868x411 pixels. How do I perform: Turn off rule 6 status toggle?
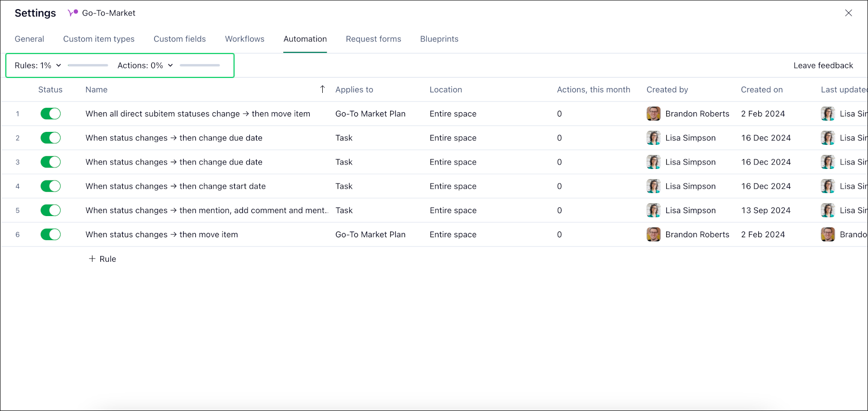click(x=51, y=234)
